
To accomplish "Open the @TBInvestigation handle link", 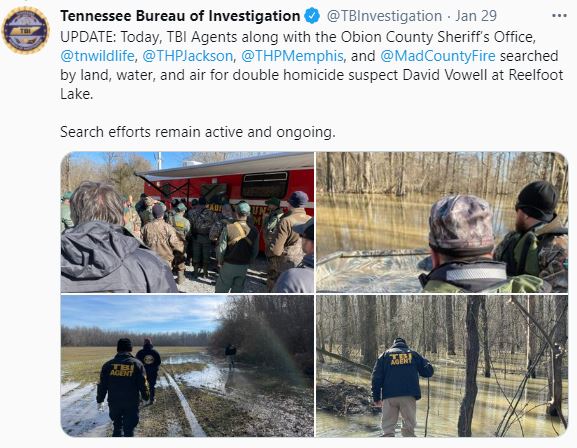I will [x=384, y=16].
